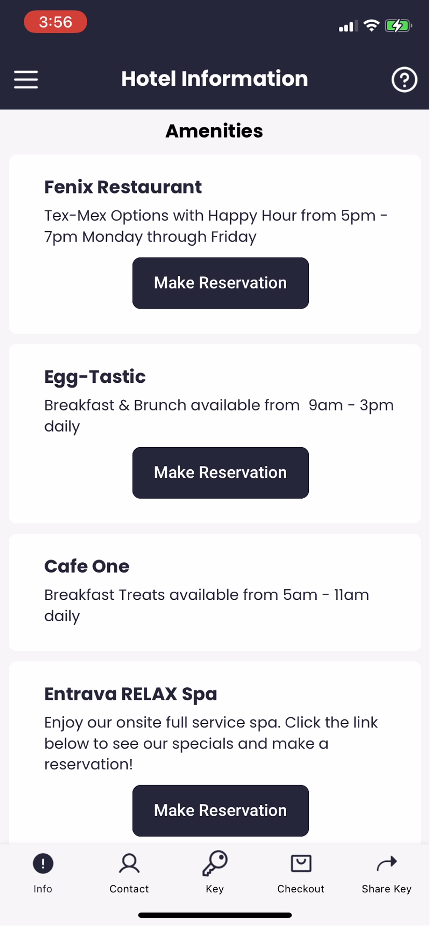Switch to the Checkout tab label
Image resolution: width=430 pixels, height=926 pixels.
pos(301,889)
